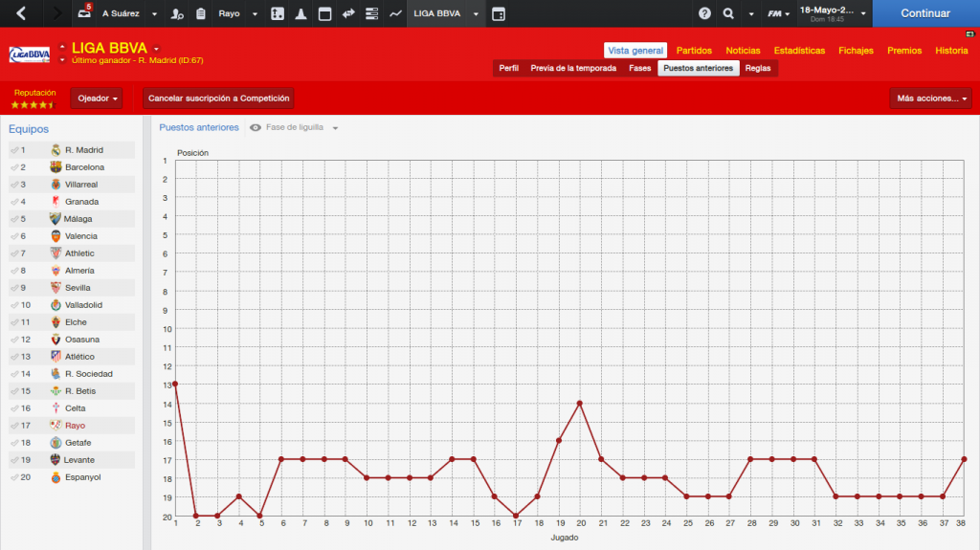The width and height of the screenshot is (980, 550).
Task: Toggle Málaga line on graph
Action: coord(14,219)
